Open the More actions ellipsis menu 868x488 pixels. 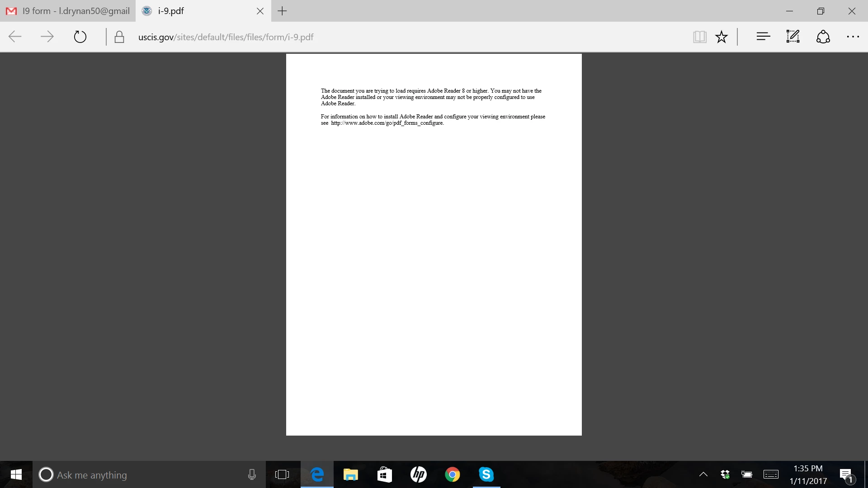click(x=853, y=37)
